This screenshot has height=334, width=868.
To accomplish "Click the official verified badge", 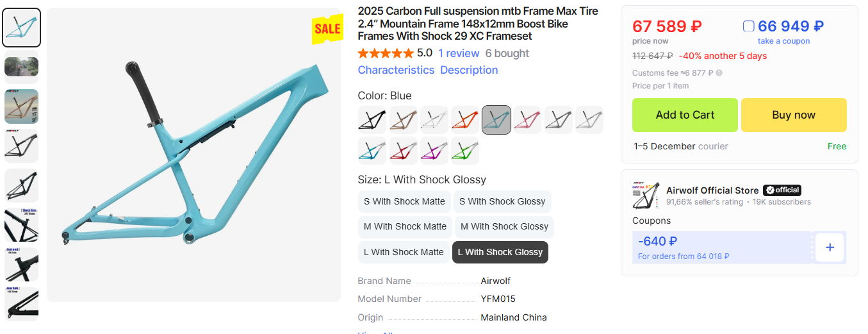I will 782,190.
